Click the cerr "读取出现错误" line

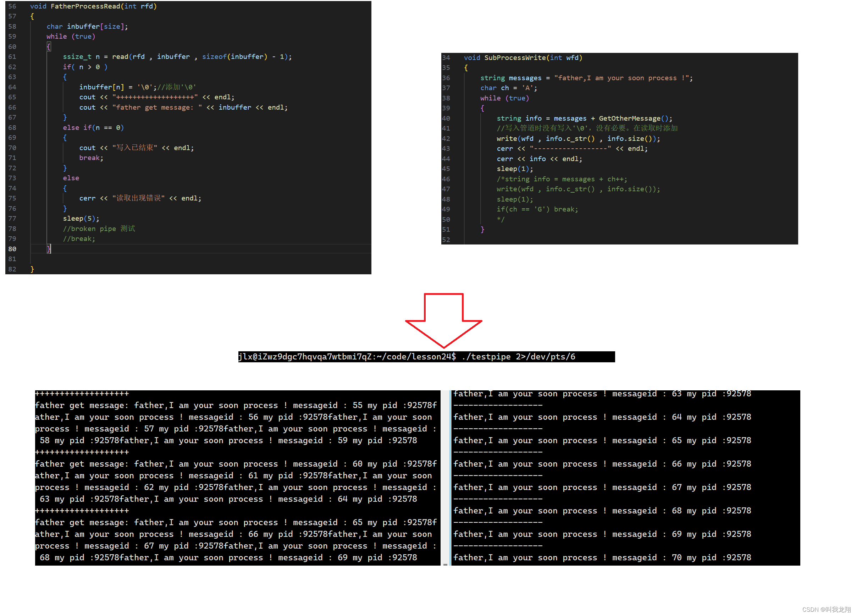[x=140, y=198]
